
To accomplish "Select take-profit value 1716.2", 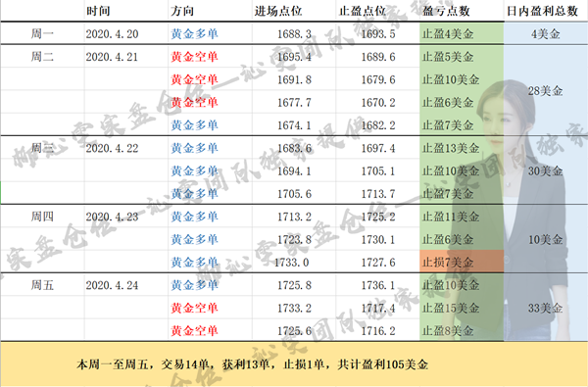I will point(378,331).
